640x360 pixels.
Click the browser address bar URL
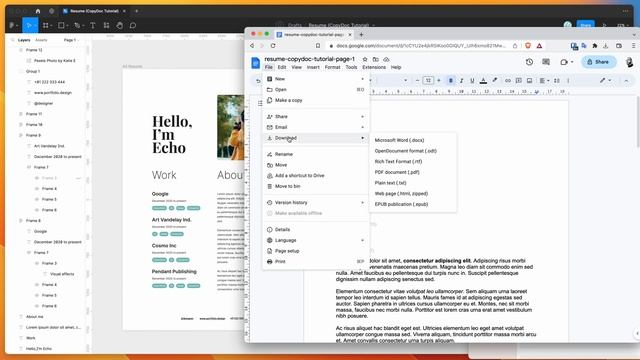click(420, 46)
